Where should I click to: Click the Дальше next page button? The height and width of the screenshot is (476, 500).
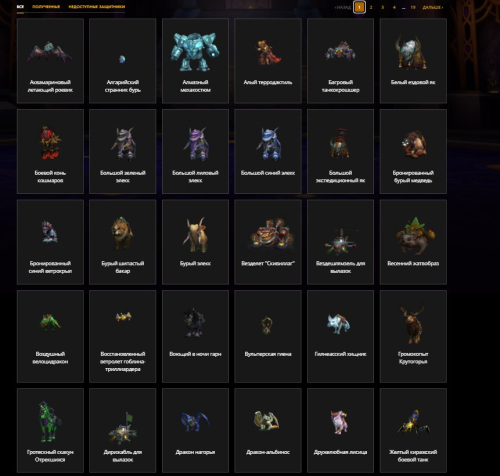(433, 7)
